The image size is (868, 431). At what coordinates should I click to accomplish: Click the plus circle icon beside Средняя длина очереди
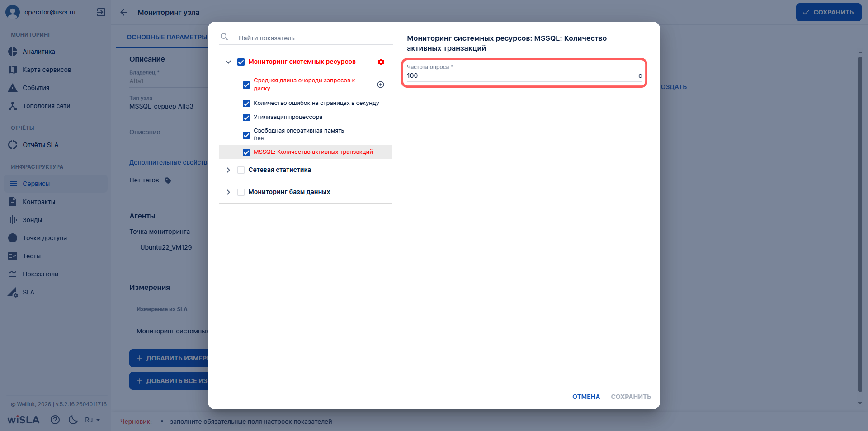381,85
